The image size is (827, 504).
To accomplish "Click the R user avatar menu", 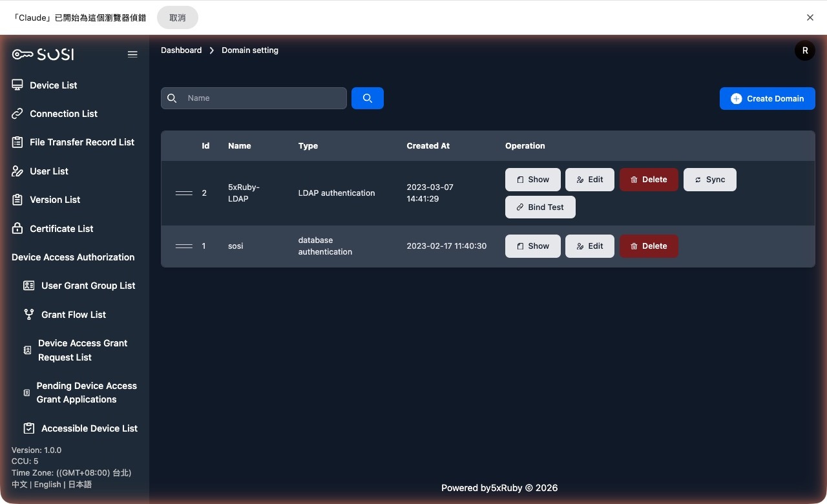I will (x=804, y=50).
